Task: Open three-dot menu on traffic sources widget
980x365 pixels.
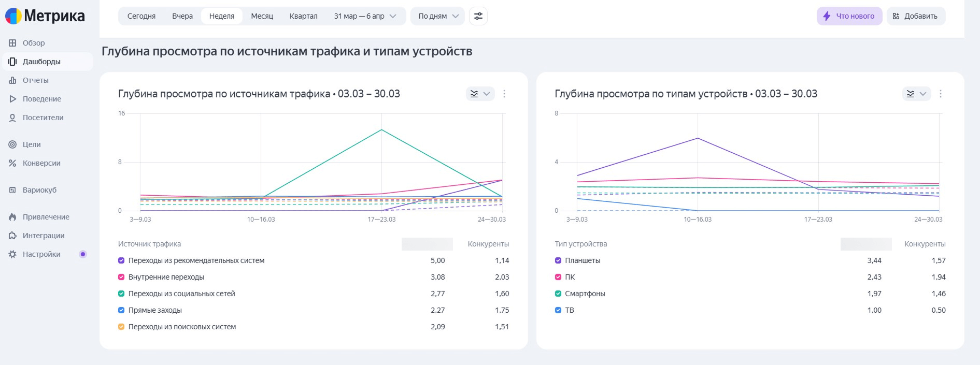Action: tap(504, 94)
